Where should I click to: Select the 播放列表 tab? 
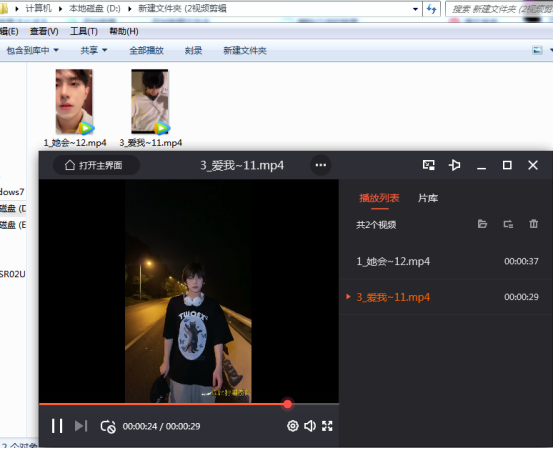[379, 198]
